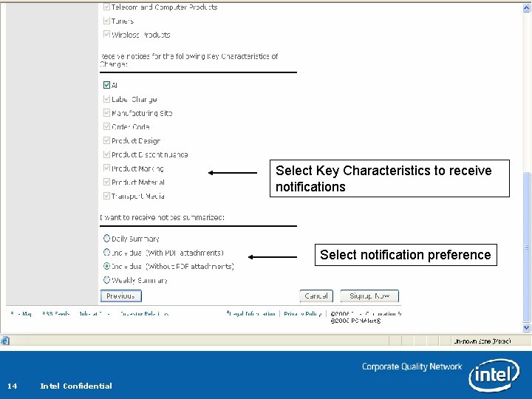
Task: Toggle the Order Code checkbox
Action: (x=106, y=126)
